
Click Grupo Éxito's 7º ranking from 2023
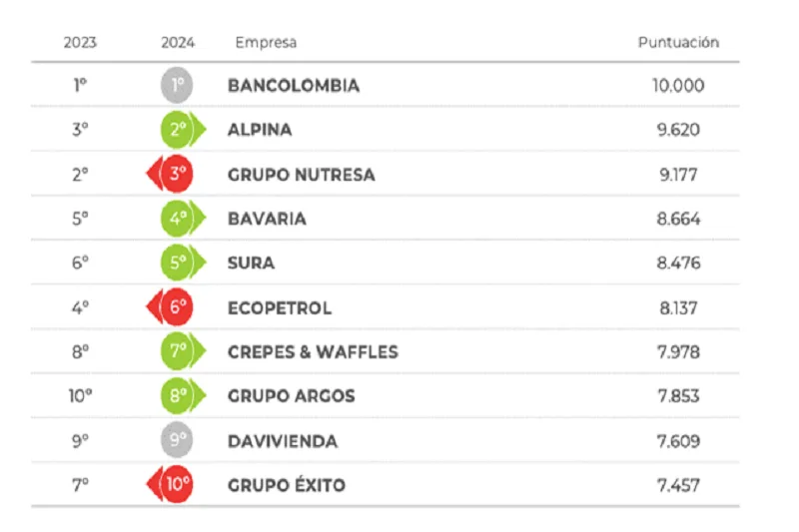tap(80, 485)
